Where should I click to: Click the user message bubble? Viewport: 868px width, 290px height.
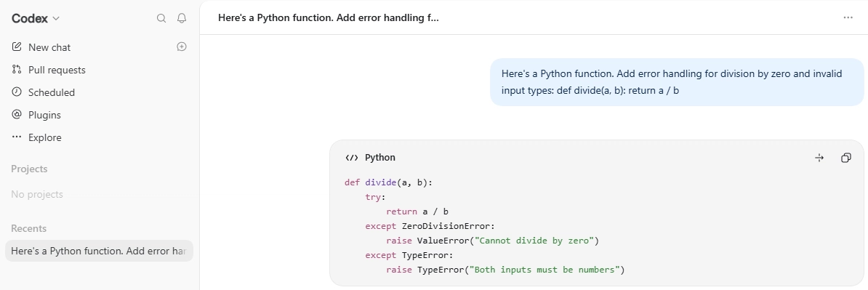coord(677,82)
